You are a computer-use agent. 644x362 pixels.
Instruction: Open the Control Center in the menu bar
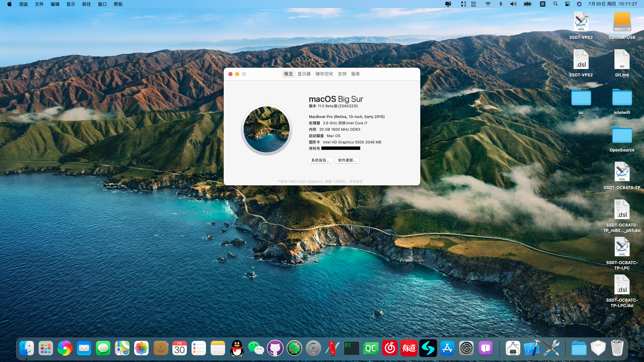pyautogui.click(x=567, y=4)
